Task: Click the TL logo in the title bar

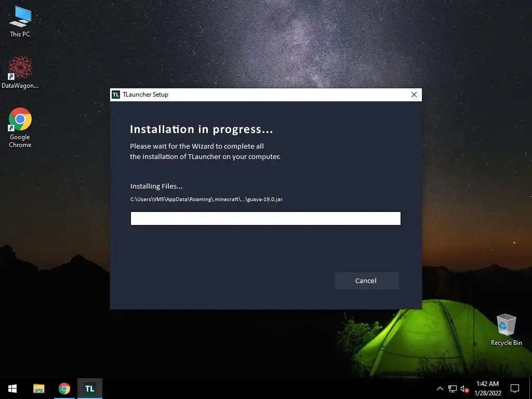Action: (x=116, y=95)
